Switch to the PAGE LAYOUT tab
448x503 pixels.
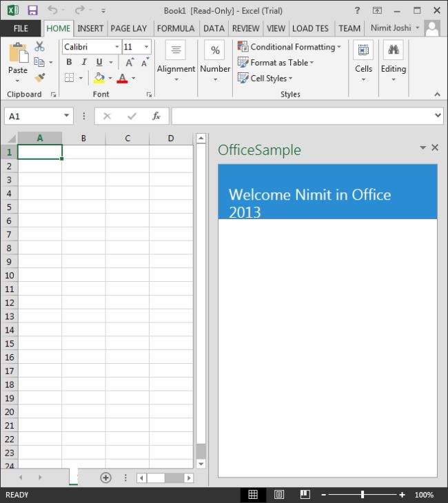(128, 28)
